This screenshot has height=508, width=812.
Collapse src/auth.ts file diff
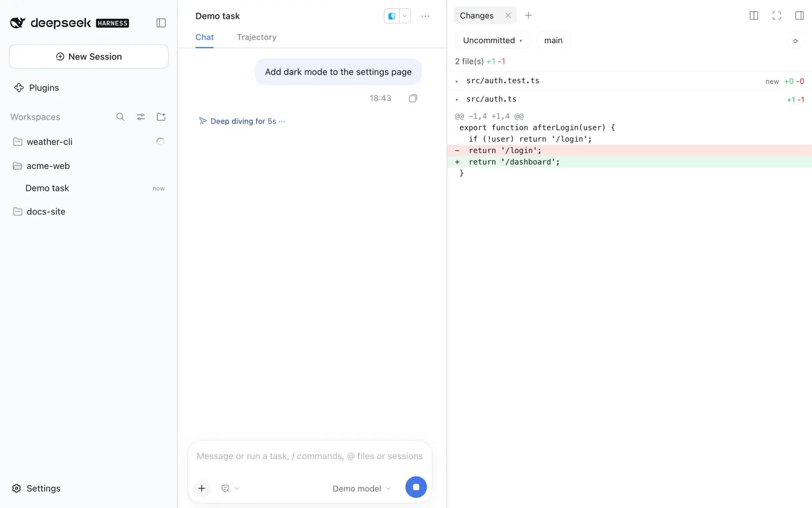point(629,99)
